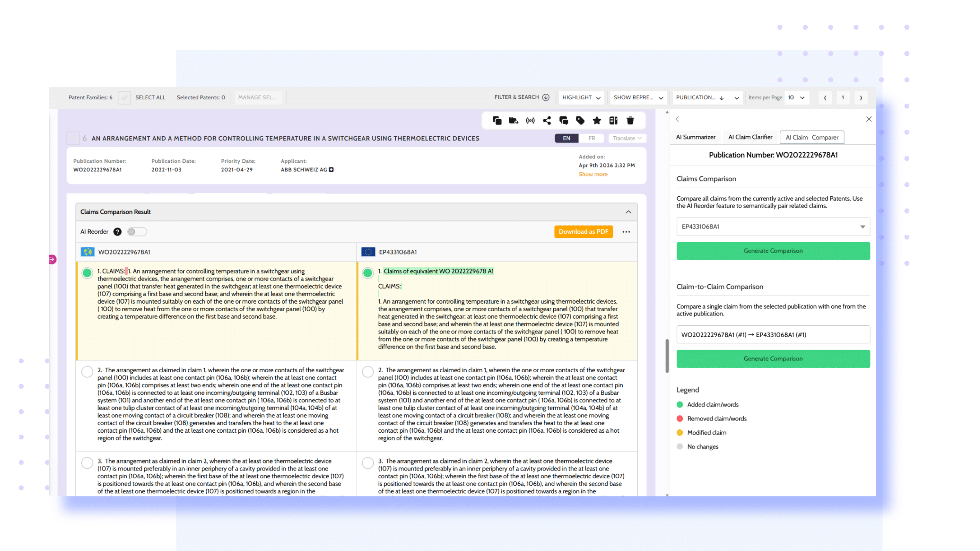The width and height of the screenshot is (980, 551).
Task: Toggle the AI Reorder switch
Action: (x=137, y=232)
